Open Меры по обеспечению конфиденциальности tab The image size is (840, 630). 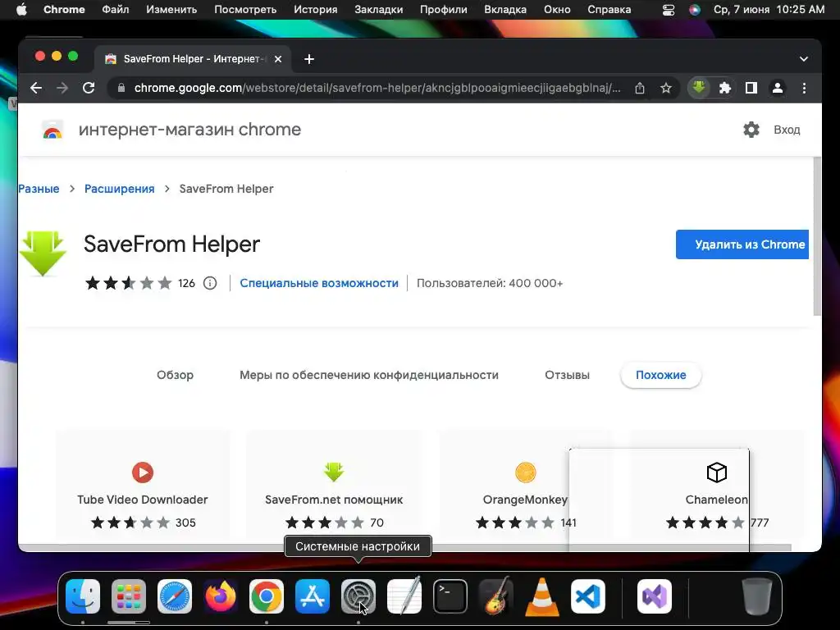[368, 375]
